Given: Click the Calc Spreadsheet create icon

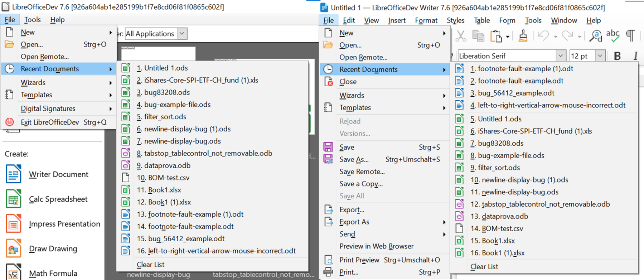Looking at the screenshot, I should 13,199.
